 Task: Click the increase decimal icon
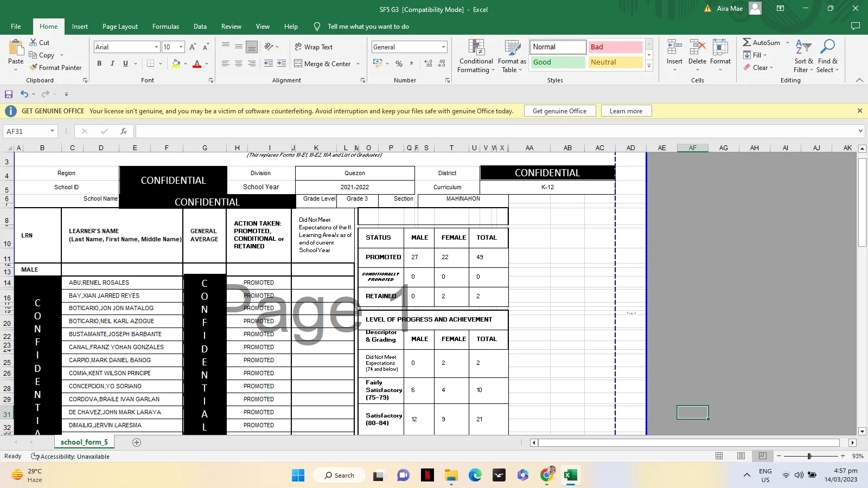(429, 63)
